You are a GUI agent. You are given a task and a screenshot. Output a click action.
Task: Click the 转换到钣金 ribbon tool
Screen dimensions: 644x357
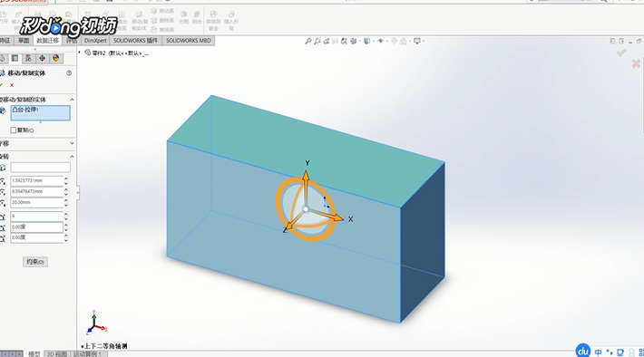point(213,22)
